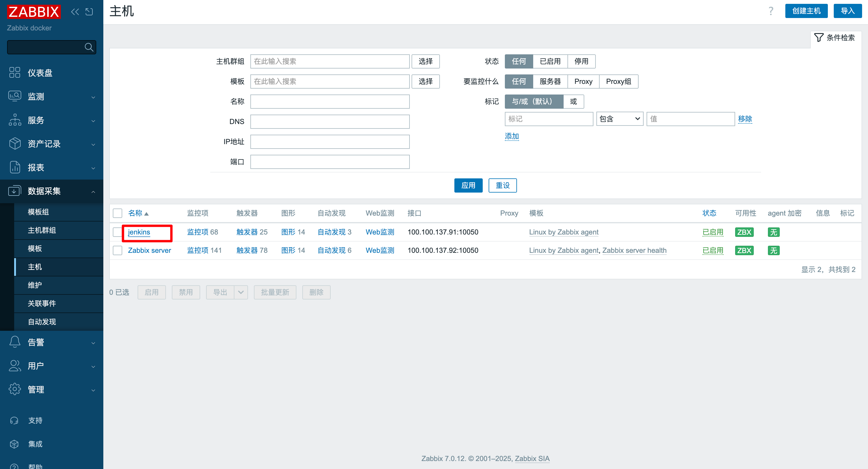This screenshot has height=469, width=868.
Task: Set monitored-by filter to Proxy组
Action: click(x=618, y=81)
